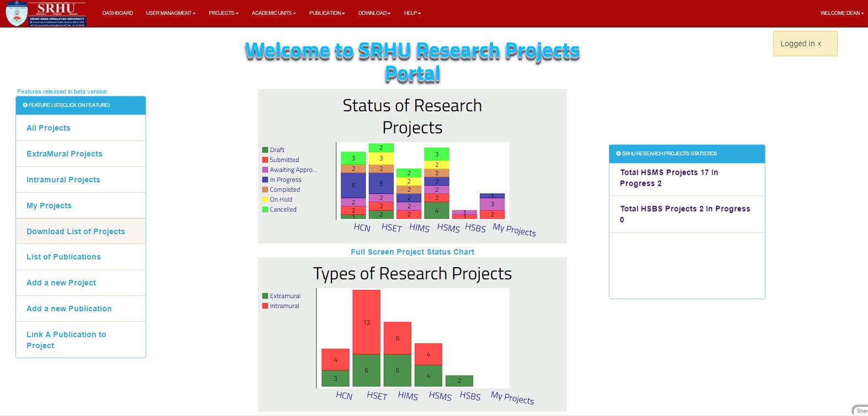Viewport: 868px width, 416px height.
Task: Click the SRHU university logo
Action: [x=46, y=14]
